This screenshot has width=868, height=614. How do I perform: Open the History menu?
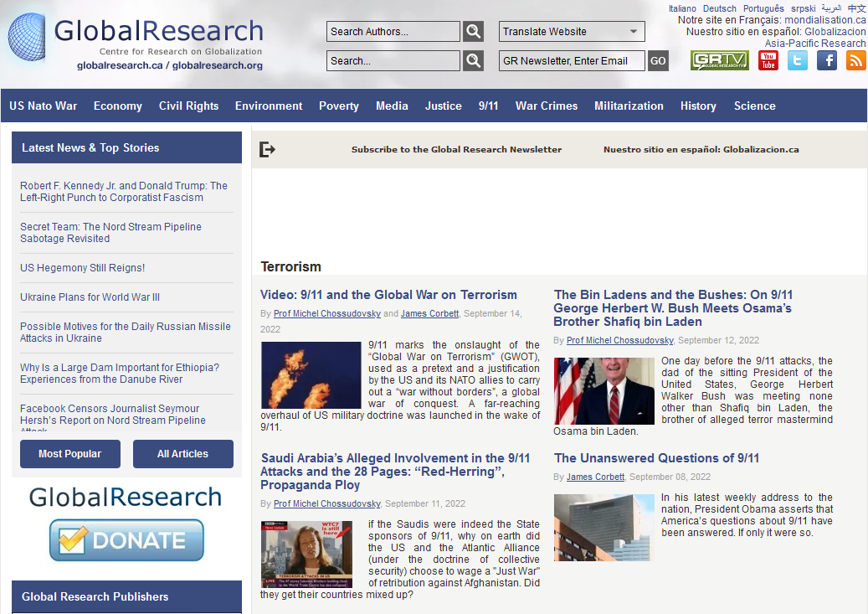pyautogui.click(x=698, y=106)
